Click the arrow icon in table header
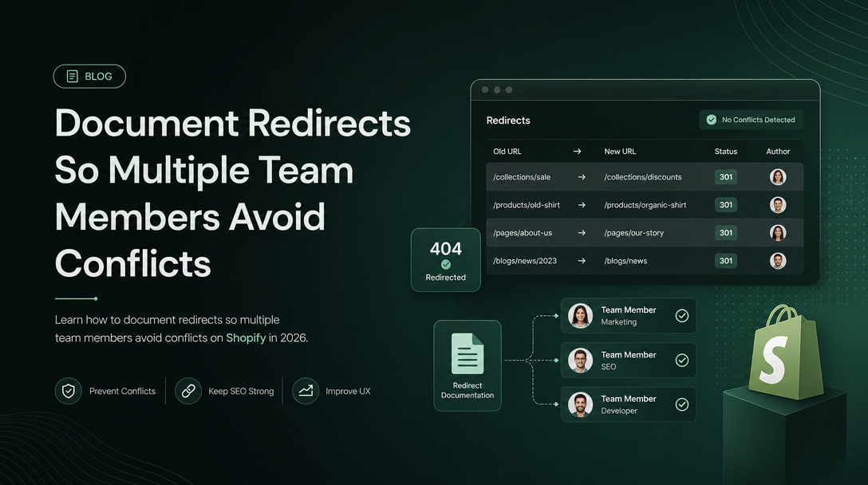The height and width of the screenshot is (485, 868). pos(577,151)
